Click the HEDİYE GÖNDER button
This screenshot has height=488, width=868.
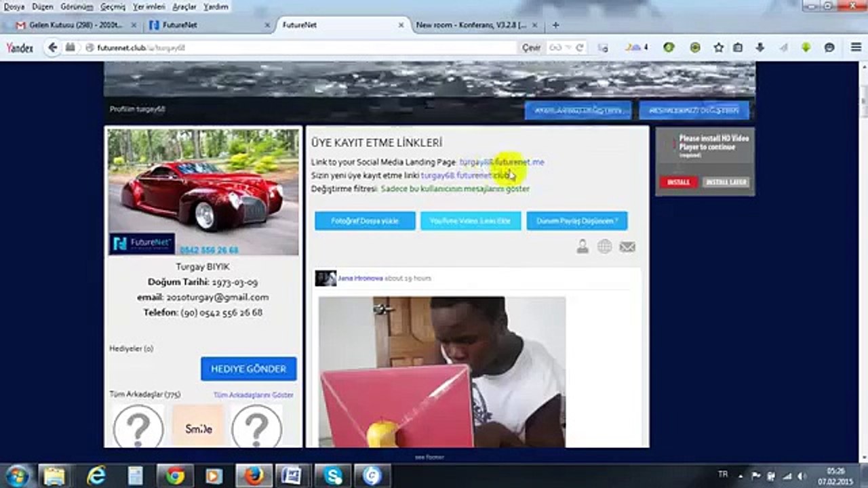249,369
